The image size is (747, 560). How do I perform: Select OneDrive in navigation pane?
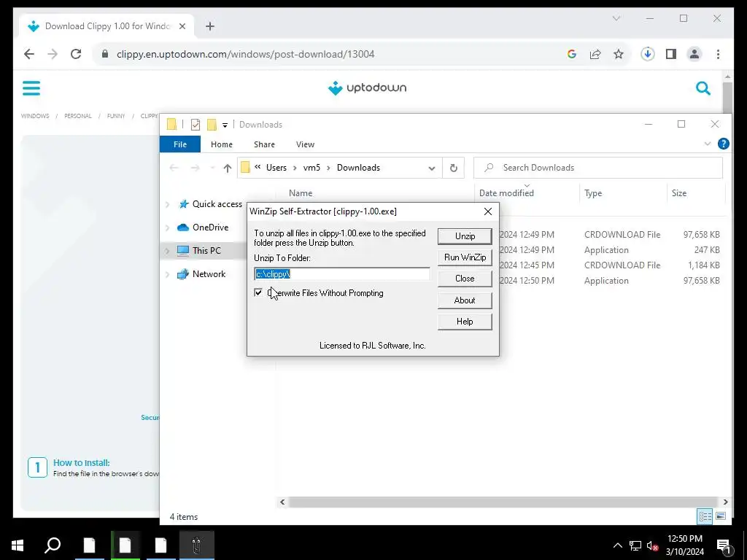210,227
